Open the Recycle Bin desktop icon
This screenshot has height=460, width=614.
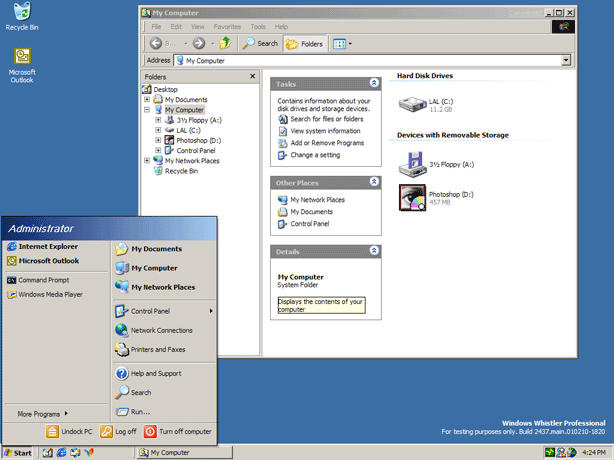tap(22, 16)
